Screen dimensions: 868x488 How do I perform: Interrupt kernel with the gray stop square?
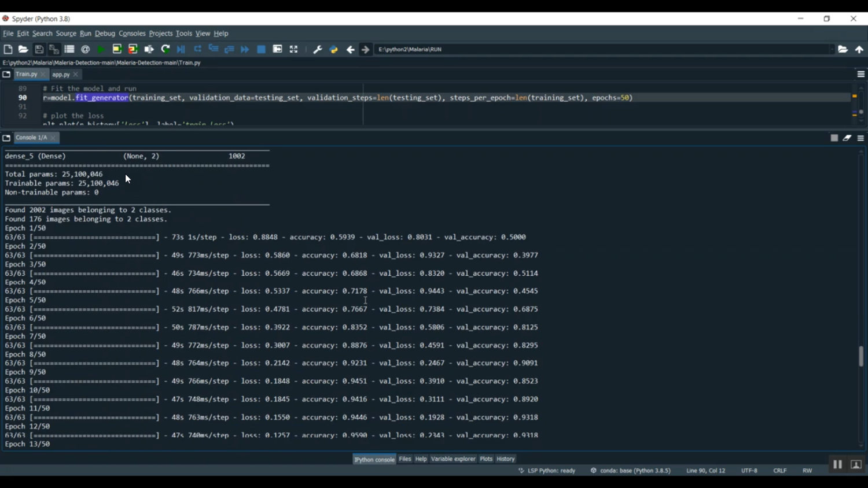pos(834,138)
